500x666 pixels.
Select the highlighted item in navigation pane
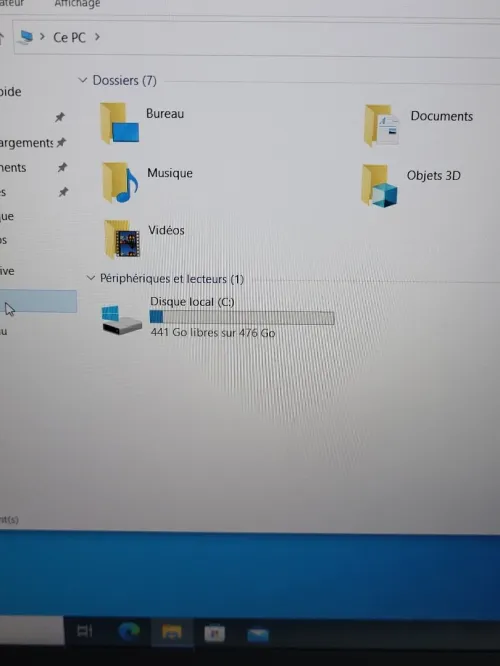click(x=38, y=302)
